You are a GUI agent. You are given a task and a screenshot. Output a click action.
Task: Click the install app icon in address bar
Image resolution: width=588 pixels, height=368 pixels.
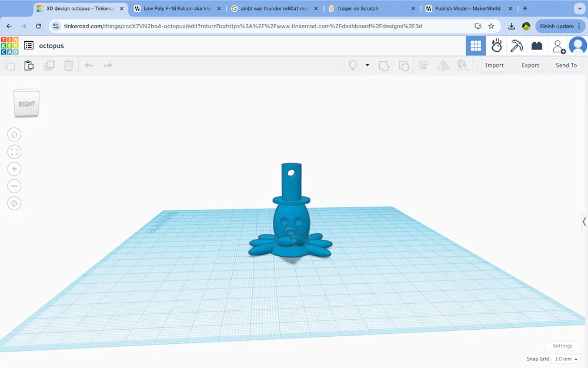coord(477,26)
